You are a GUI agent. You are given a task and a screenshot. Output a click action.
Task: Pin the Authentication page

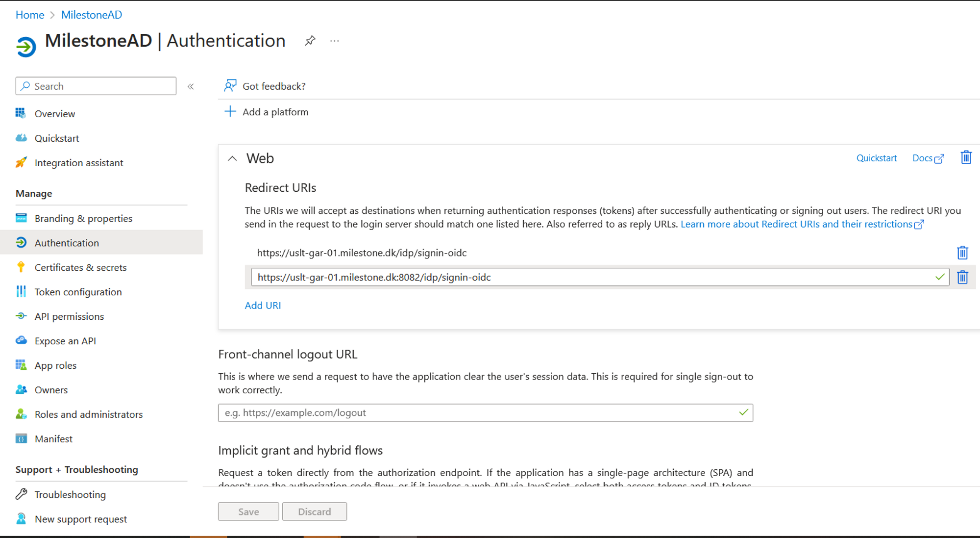(310, 41)
